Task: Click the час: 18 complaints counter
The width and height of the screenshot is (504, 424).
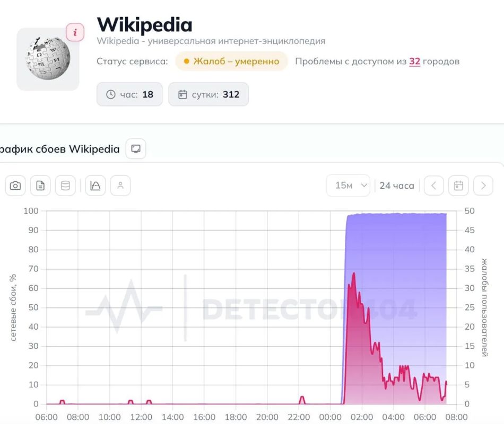Action: [x=129, y=94]
